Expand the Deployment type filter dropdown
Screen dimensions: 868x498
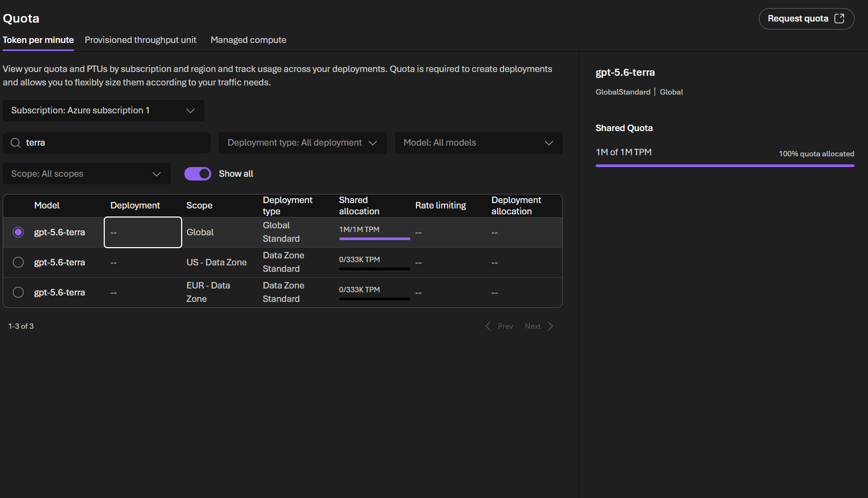(303, 143)
